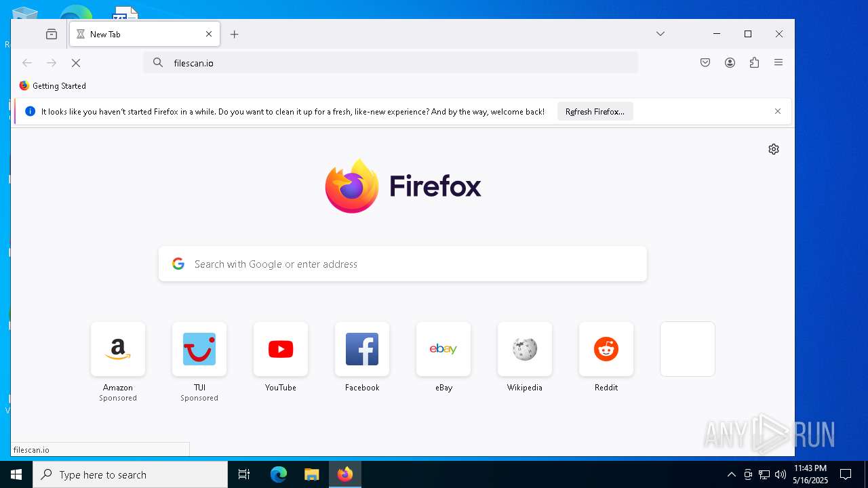Open the Firefox account icon

coord(730,62)
